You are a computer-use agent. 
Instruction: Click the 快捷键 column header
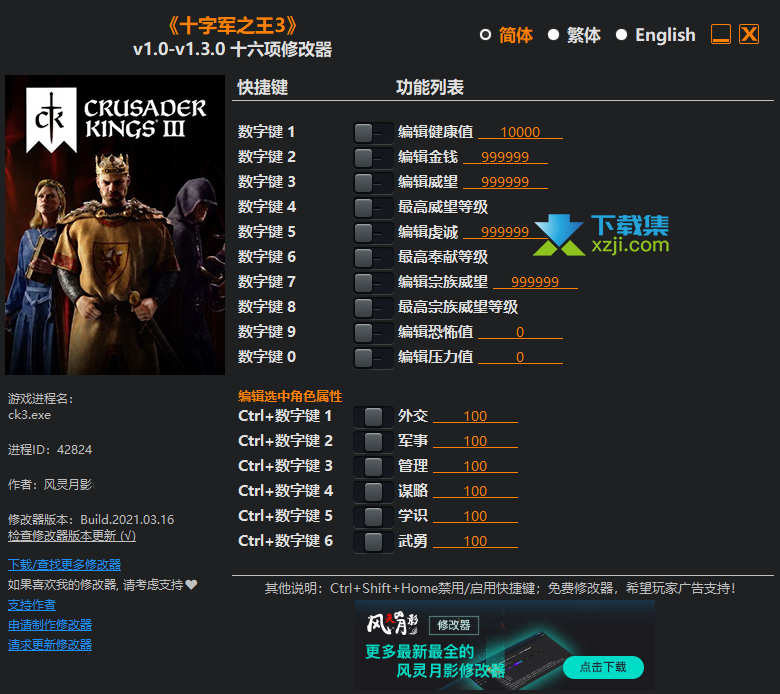[263, 87]
